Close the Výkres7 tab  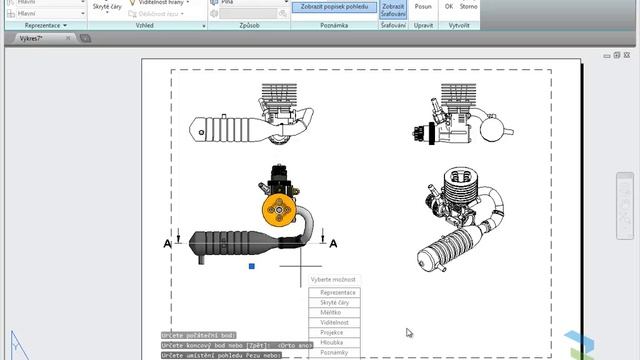[x=68, y=38]
